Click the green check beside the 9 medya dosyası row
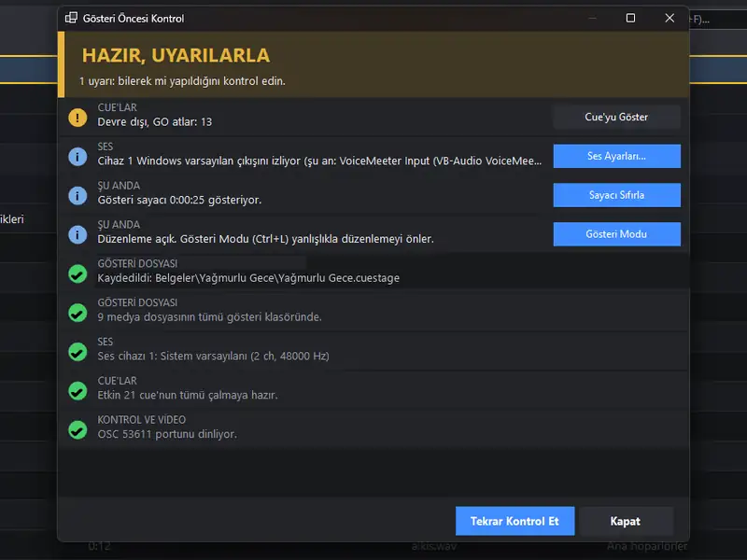The height and width of the screenshot is (560, 747). point(78,313)
